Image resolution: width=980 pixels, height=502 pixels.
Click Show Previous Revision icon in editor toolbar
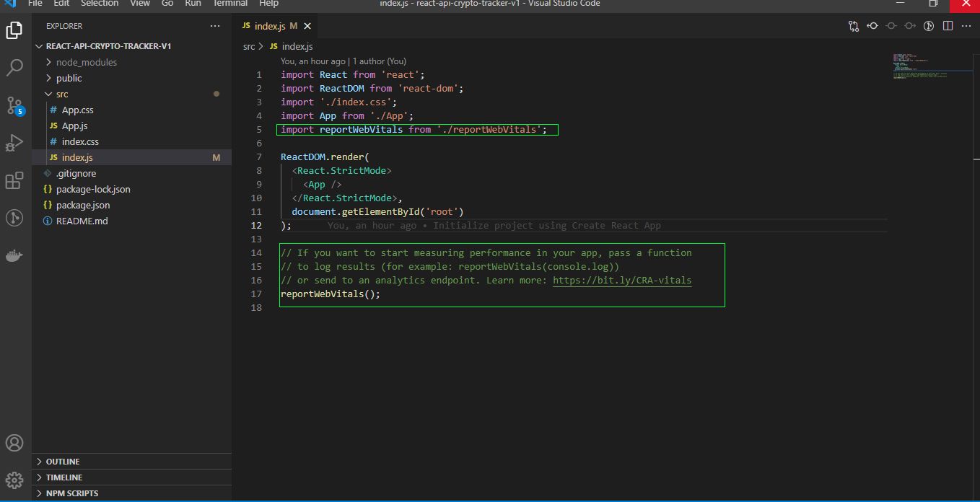(x=872, y=26)
